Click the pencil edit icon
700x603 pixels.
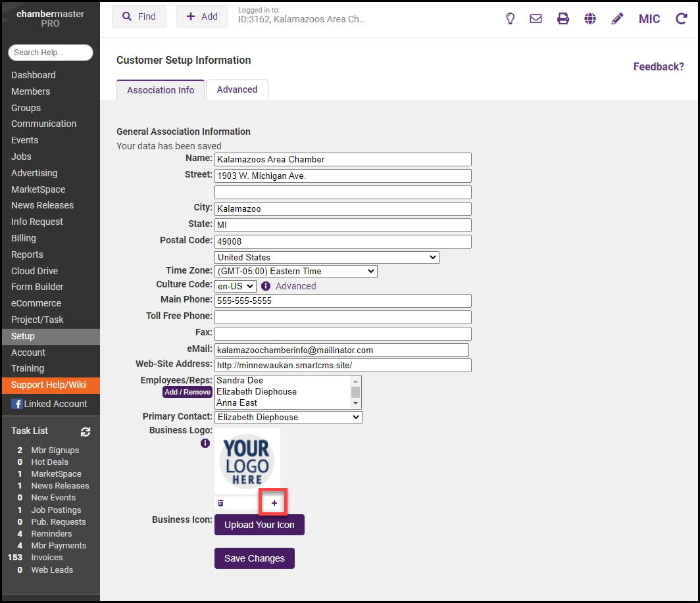(x=617, y=18)
